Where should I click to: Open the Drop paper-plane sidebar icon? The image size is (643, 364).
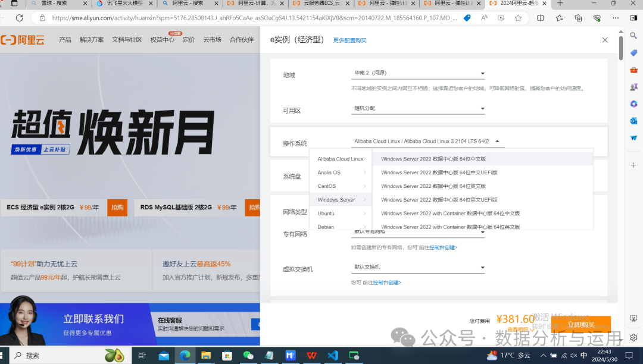(x=633, y=138)
